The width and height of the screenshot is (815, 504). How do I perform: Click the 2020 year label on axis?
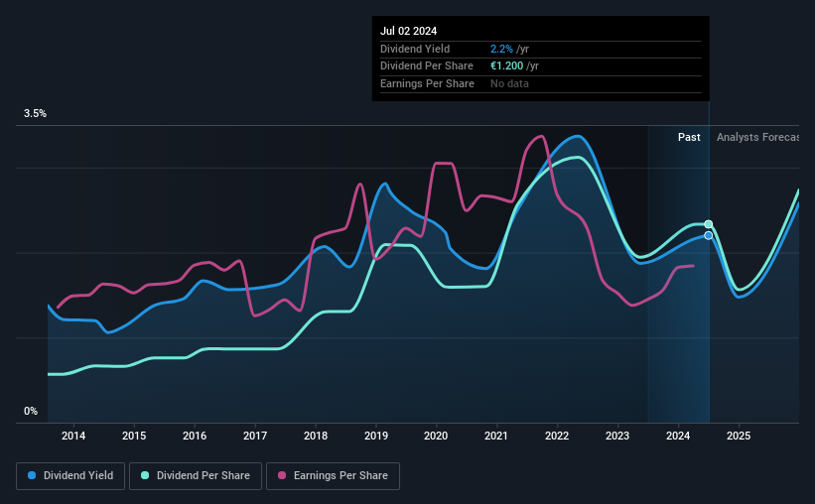coord(436,436)
